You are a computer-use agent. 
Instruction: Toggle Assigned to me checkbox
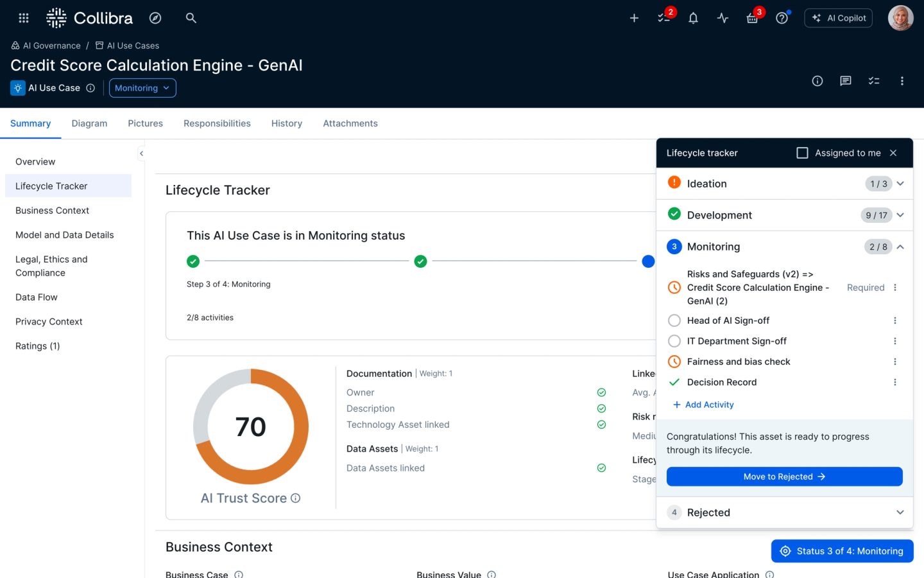coord(802,153)
